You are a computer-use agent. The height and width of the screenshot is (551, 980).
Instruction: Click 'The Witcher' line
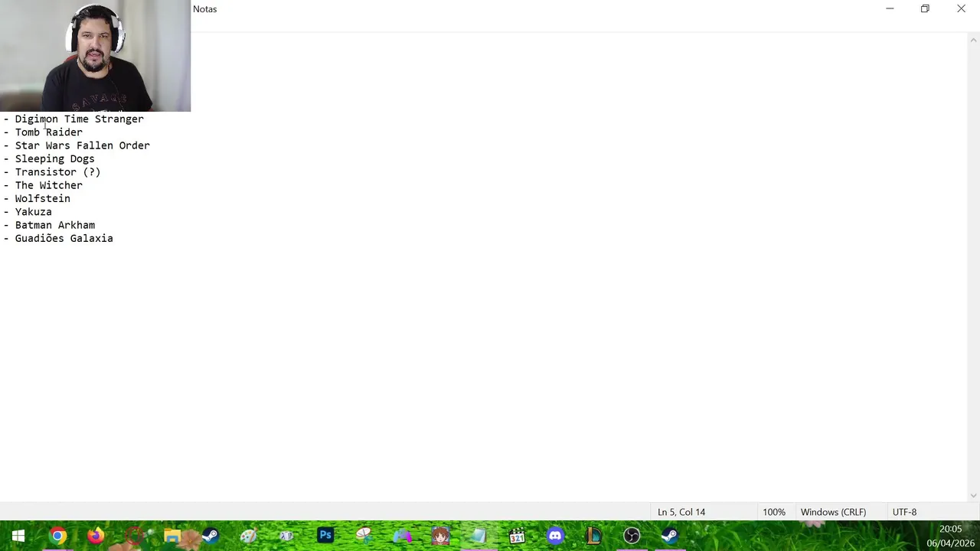(x=49, y=185)
